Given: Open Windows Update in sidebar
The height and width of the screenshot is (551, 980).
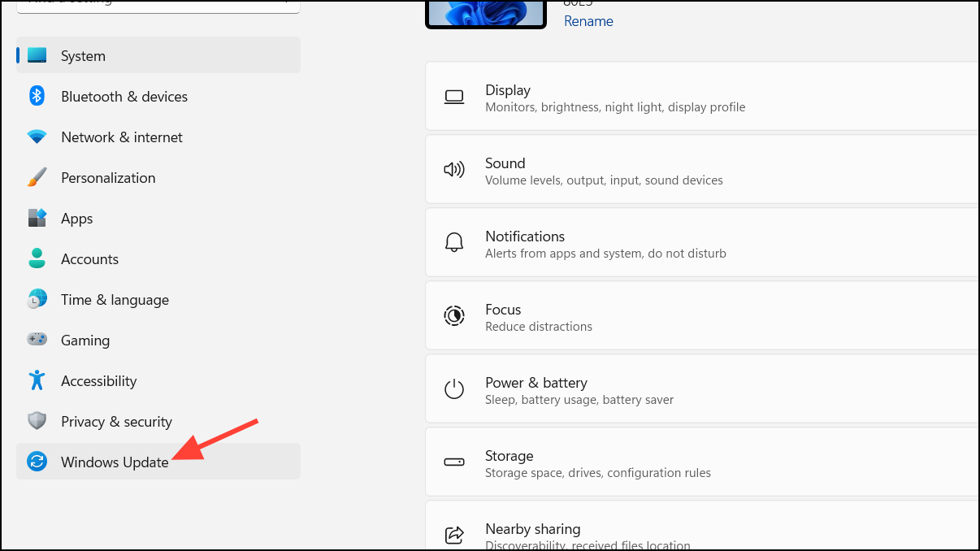Looking at the screenshot, I should coord(158,462).
